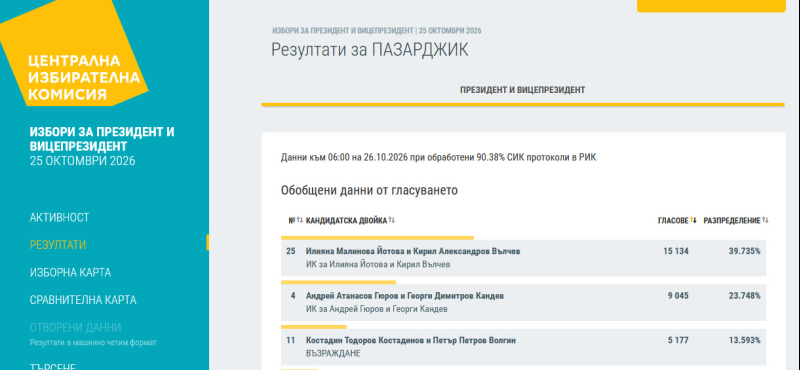800x370 pixels.
Task: Sort by № column arrows
Action: [300, 220]
